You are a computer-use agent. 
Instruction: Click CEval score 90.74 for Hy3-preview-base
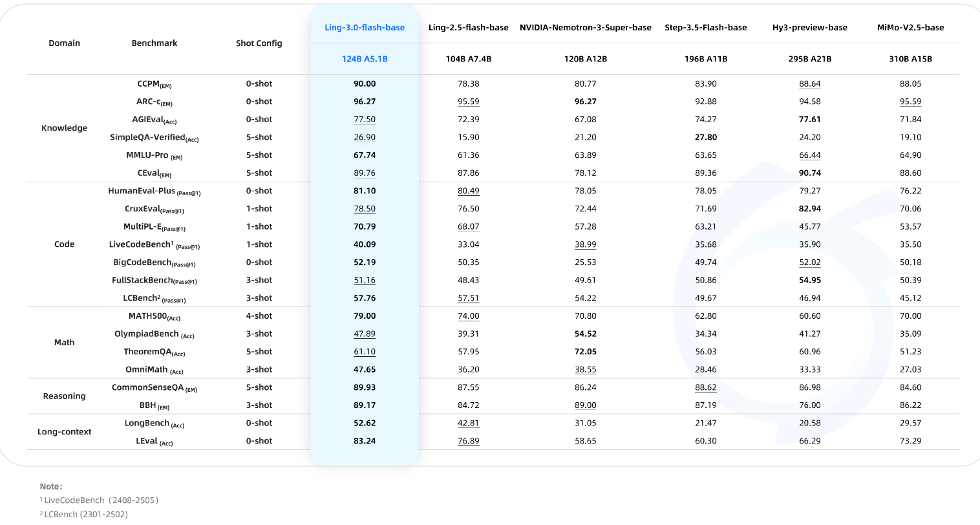click(810, 173)
